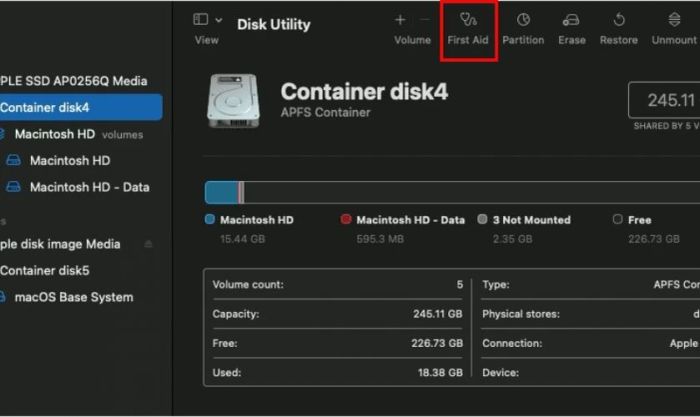The image size is (700, 417).
Task: Select APPLE SSD AP0256Q Media disk
Action: tap(74, 81)
